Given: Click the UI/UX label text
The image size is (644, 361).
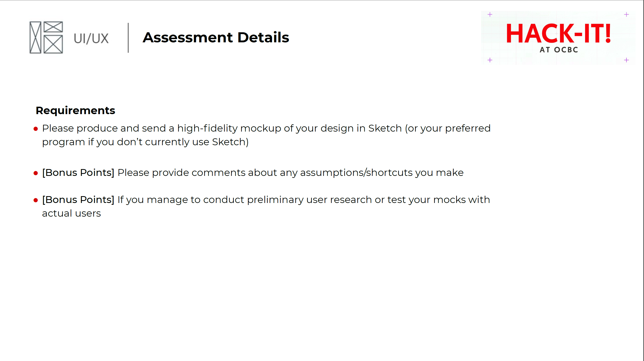Looking at the screenshot, I should click(x=91, y=39).
